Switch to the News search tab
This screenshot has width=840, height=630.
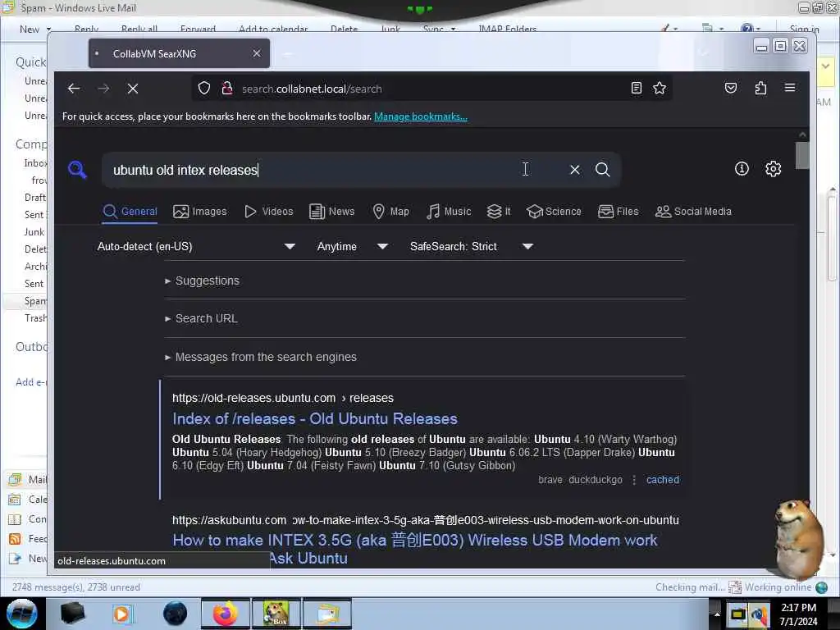coord(332,212)
